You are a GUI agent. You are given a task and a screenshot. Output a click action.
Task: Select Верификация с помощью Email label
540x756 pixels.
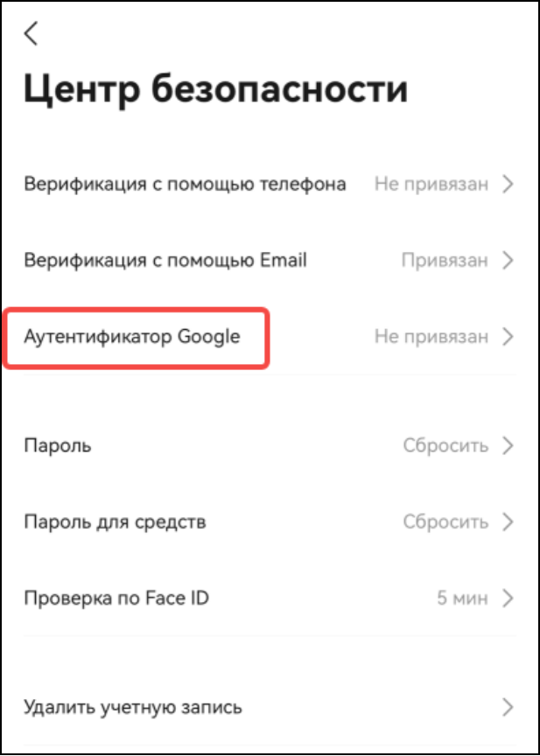pyautogui.click(x=165, y=261)
